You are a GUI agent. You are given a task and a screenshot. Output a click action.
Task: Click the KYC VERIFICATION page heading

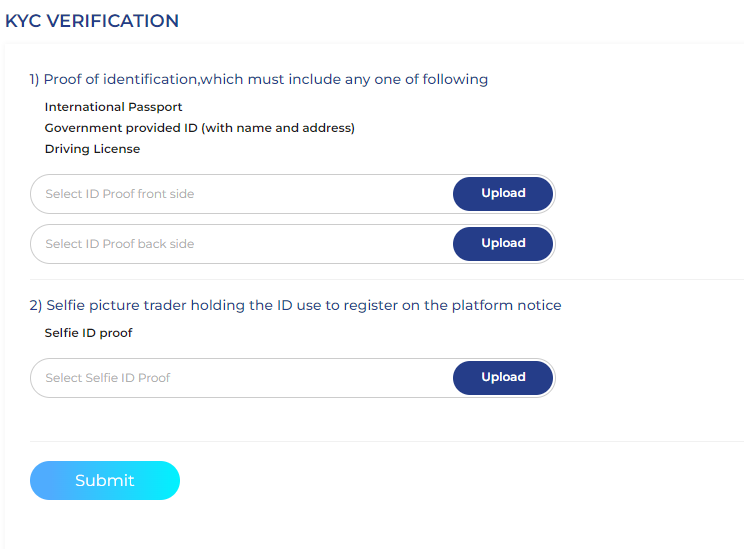[x=92, y=21]
